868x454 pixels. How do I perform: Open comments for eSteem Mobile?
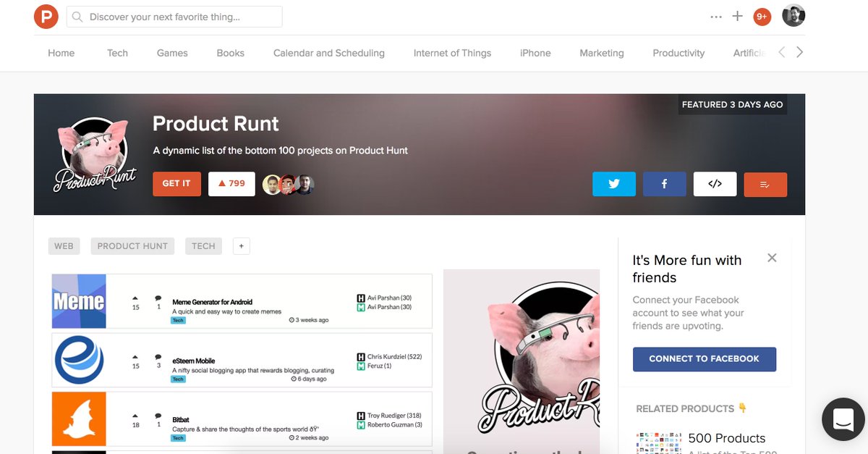[x=158, y=361]
